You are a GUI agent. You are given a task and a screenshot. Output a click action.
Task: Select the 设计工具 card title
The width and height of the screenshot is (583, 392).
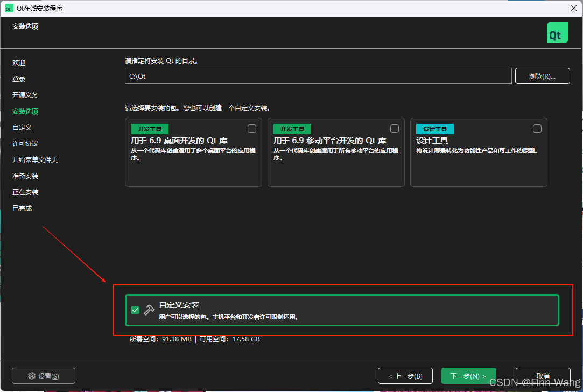click(x=432, y=141)
